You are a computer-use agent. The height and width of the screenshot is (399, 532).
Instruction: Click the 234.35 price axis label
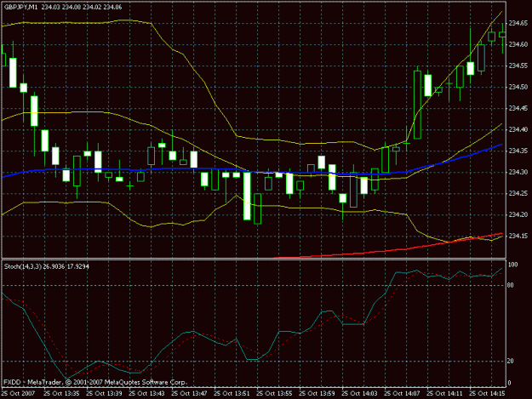tap(518, 151)
